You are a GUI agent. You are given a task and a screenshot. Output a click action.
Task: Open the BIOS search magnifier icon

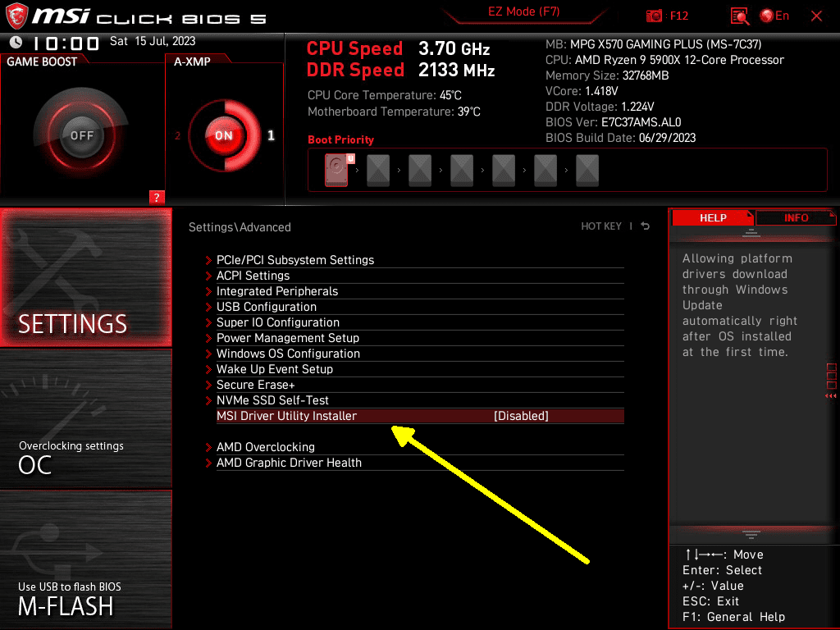pyautogui.click(x=740, y=16)
